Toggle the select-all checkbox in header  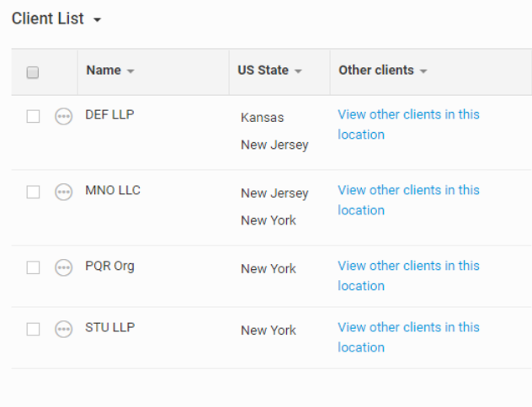(33, 72)
